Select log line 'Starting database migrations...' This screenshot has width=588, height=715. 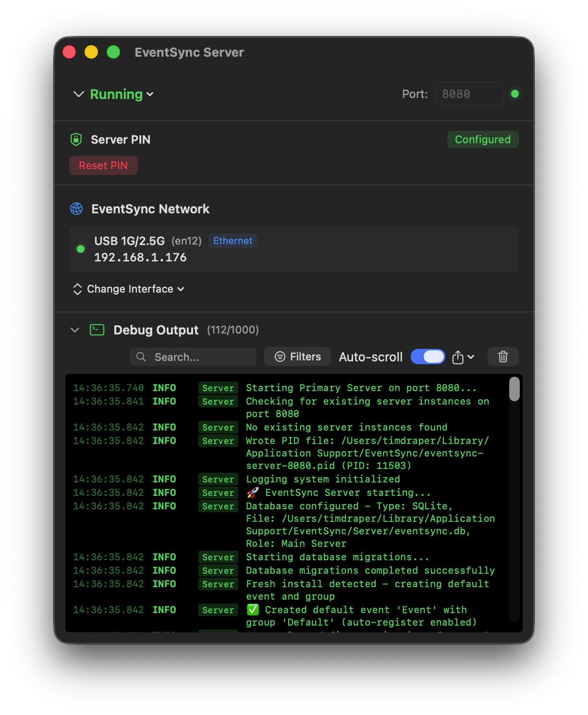coord(337,557)
